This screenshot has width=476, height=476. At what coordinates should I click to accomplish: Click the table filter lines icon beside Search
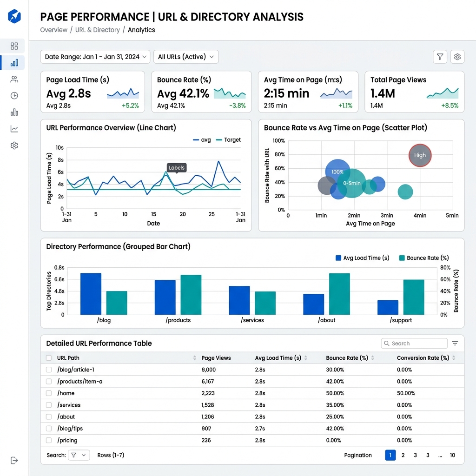455,344
